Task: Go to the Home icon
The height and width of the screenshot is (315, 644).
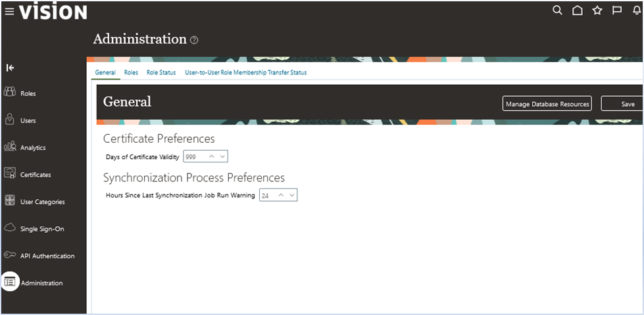Action: (x=578, y=11)
